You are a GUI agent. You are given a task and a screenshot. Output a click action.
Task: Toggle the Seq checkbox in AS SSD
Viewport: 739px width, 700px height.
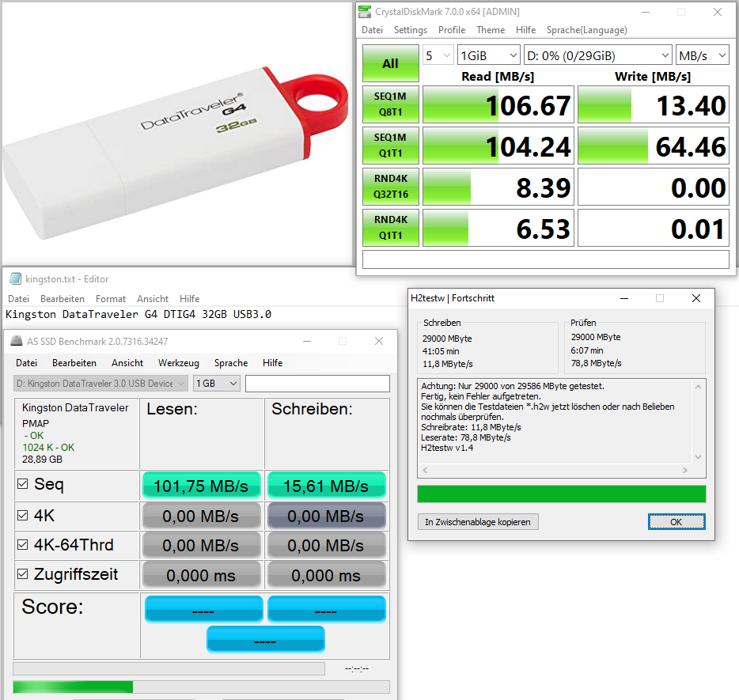[x=22, y=484]
